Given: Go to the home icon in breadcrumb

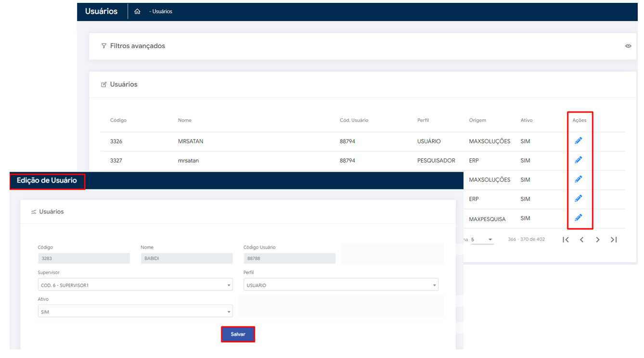Looking at the screenshot, I should pyautogui.click(x=137, y=12).
